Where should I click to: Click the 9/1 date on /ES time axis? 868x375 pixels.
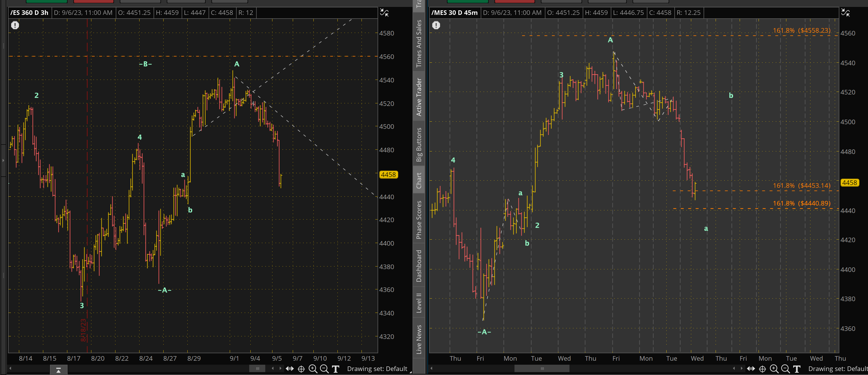click(x=234, y=358)
